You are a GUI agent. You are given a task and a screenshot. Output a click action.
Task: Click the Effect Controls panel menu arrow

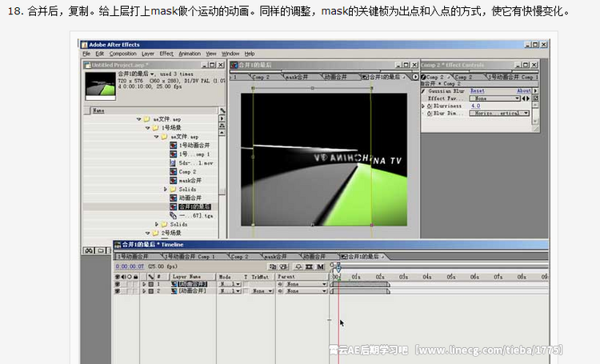pos(535,91)
